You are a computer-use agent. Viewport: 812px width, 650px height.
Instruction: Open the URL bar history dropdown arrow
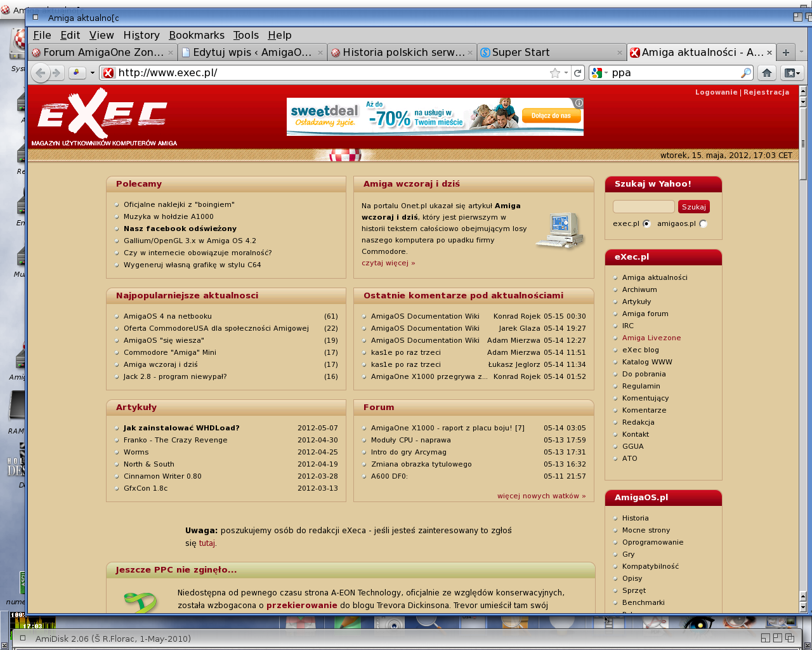coord(566,73)
